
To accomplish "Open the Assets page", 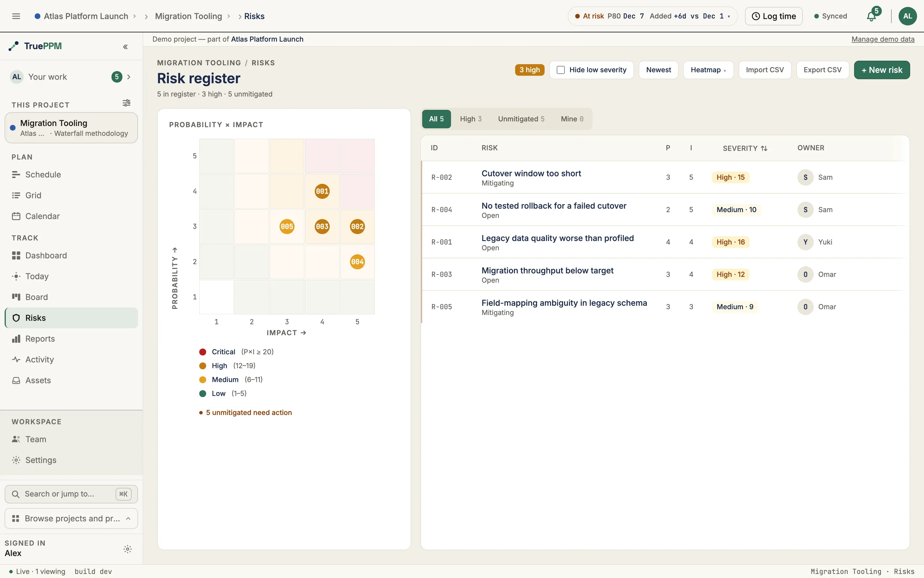I will [x=71, y=380].
